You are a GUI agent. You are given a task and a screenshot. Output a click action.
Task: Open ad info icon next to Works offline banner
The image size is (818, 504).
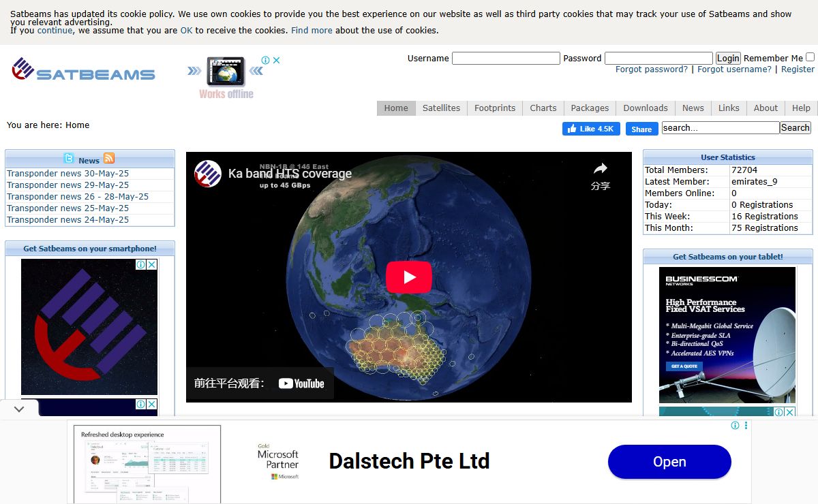point(266,61)
